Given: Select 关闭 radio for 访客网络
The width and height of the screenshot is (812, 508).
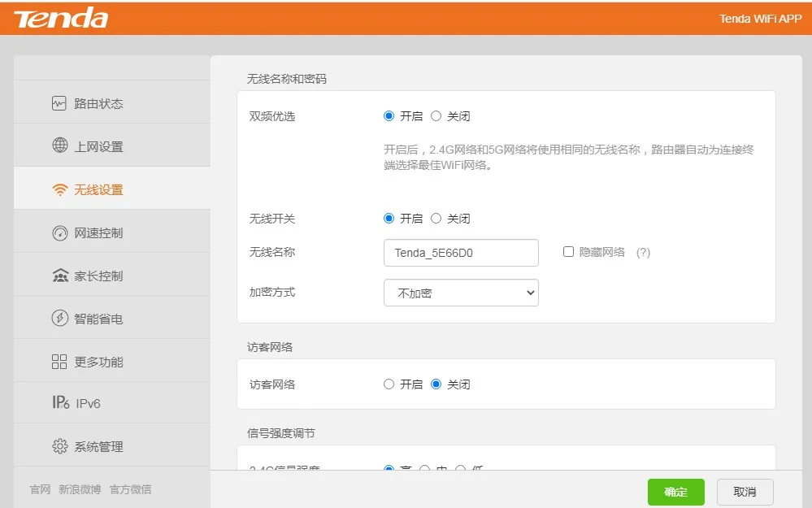Looking at the screenshot, I should pos(436,384).
